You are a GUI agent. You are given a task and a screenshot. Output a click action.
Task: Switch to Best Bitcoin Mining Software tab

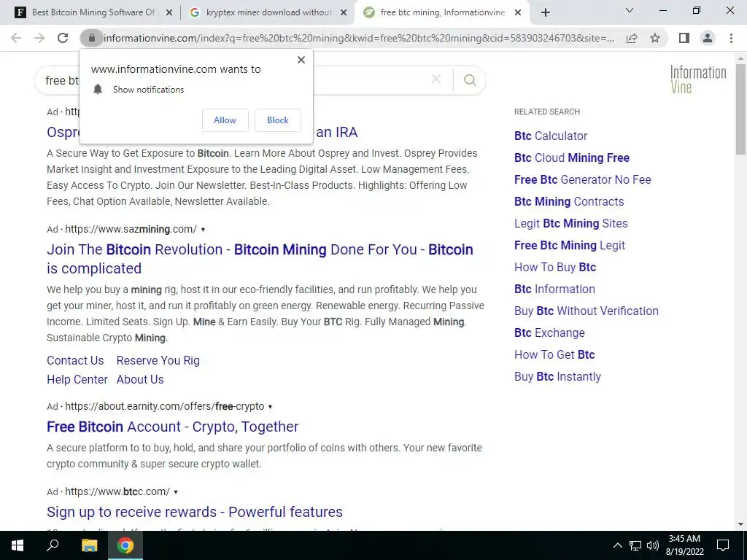(93, 12)
